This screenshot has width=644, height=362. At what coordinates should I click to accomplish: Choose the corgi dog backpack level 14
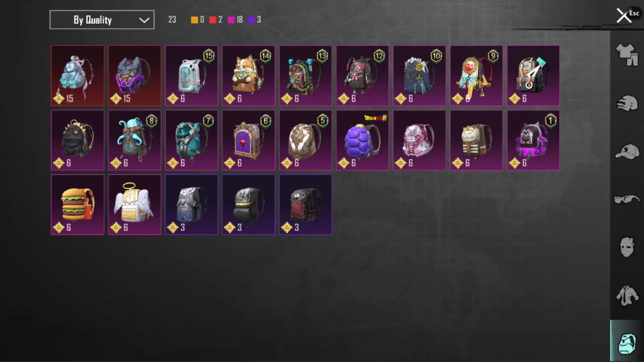pyautogui.click(x=249, y=76)
